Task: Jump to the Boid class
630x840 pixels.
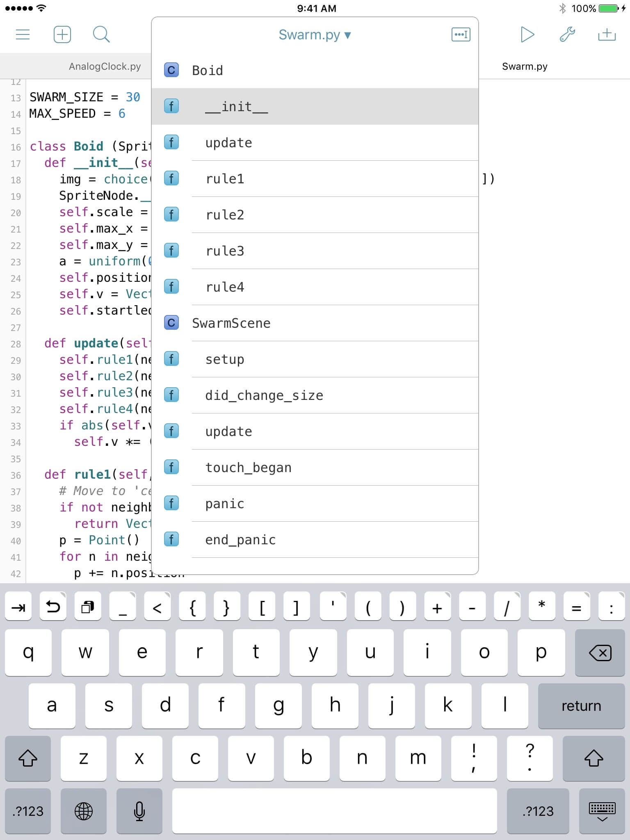Action: [x=208, y=71]
